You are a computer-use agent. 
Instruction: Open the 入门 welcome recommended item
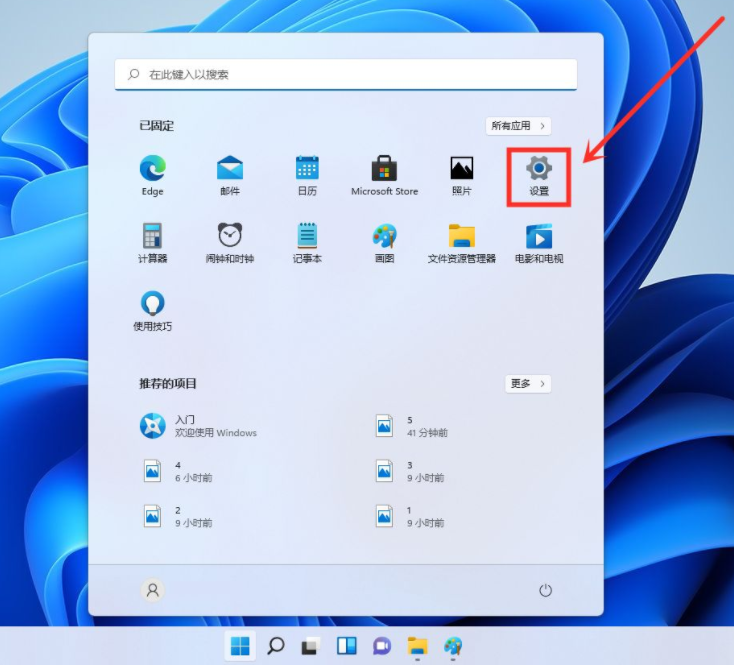coord(200,427)
